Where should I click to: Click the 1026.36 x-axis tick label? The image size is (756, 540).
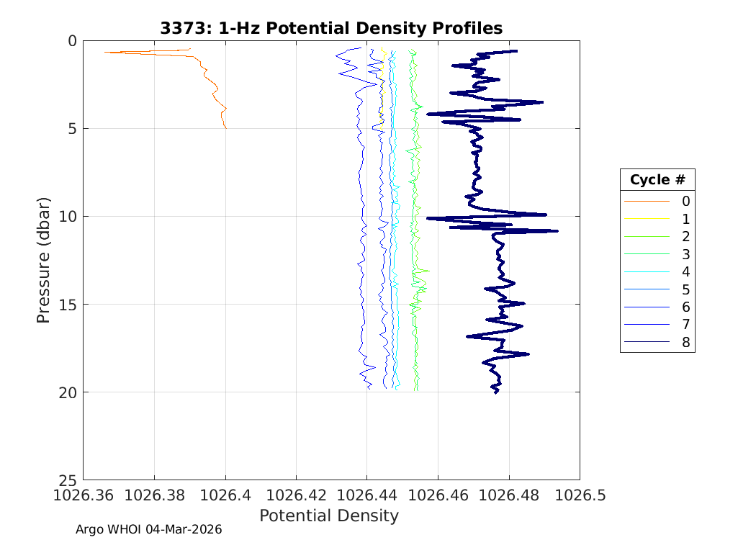84,495
